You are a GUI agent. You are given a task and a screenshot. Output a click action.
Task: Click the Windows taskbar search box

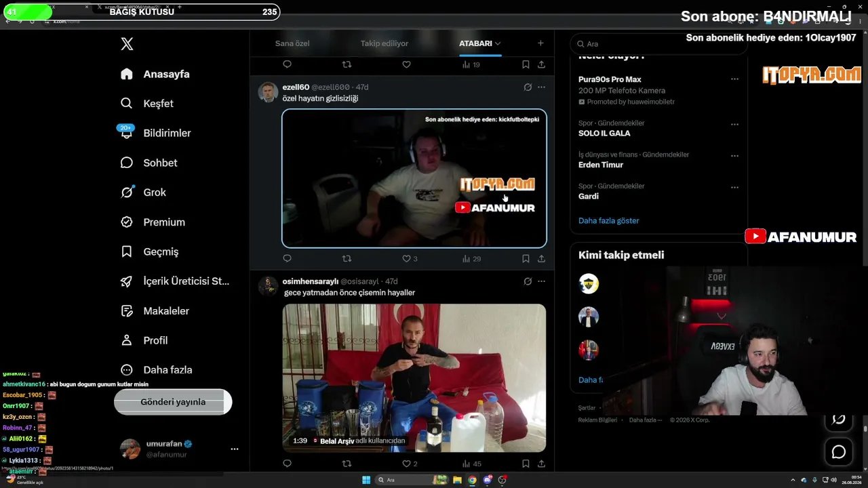[412, 480]
